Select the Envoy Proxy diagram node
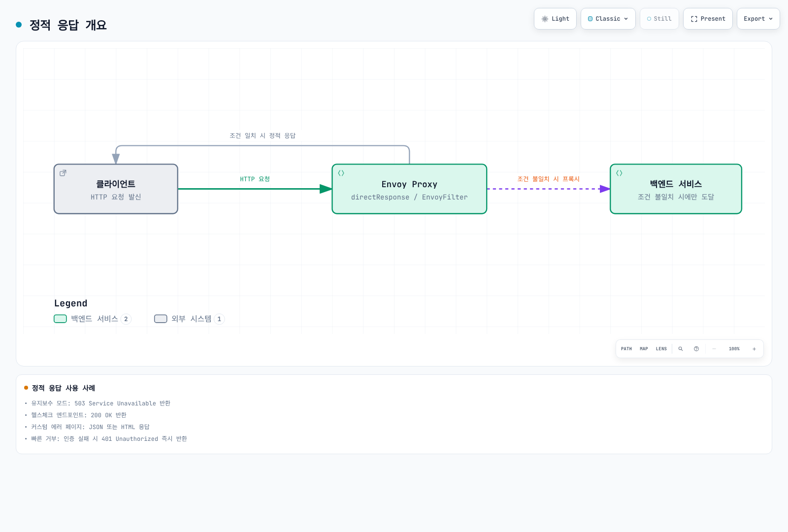788x532 pixels. 409,189
